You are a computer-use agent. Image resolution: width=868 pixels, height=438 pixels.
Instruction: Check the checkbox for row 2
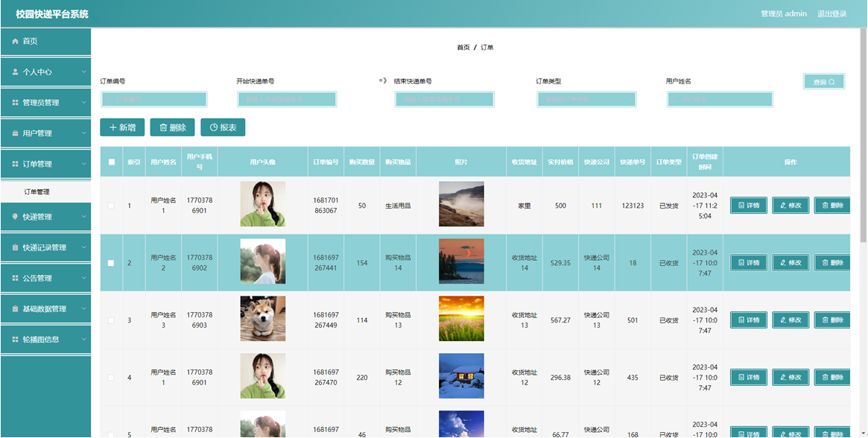[x=111, y=263]
